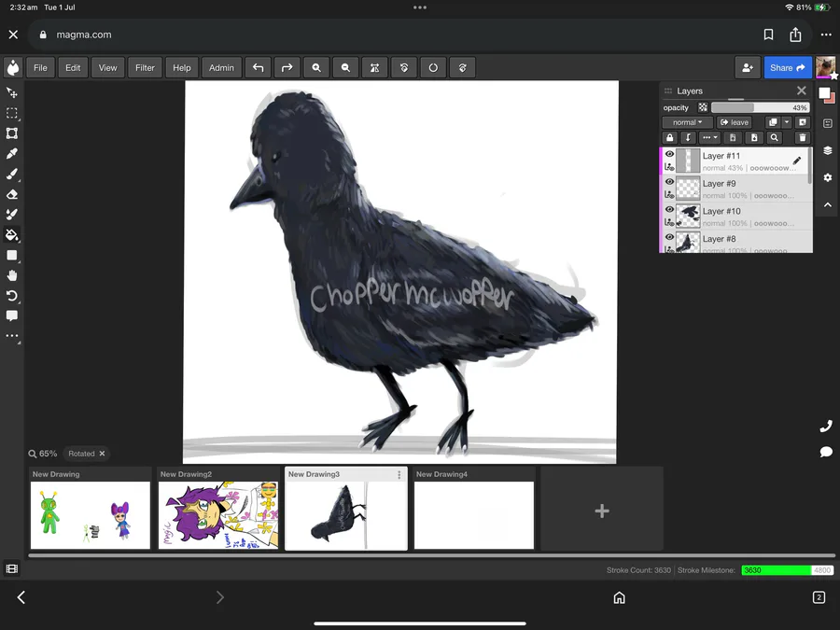Select the Paint Bucket fill tool
Screen dimensions: 840x630
pyautogui.click(x=12, y=234)
